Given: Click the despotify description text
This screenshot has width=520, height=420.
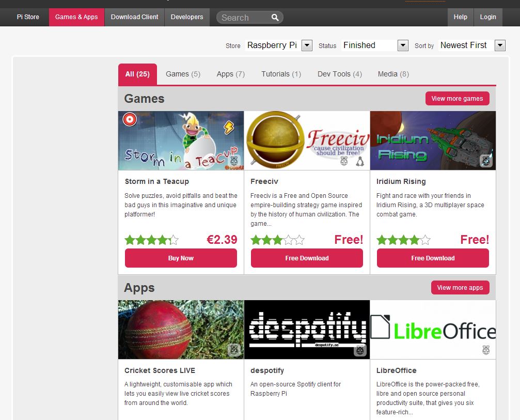Looking at the screenshot, I should 296,389.
